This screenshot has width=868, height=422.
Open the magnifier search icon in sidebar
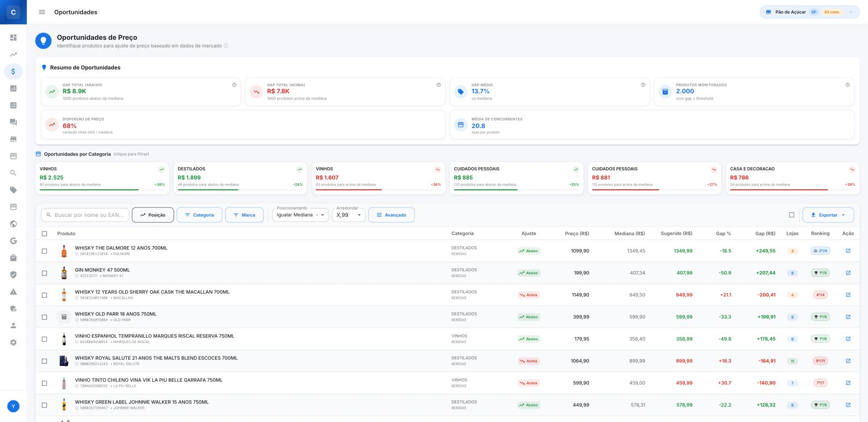[x=14, y=173]
